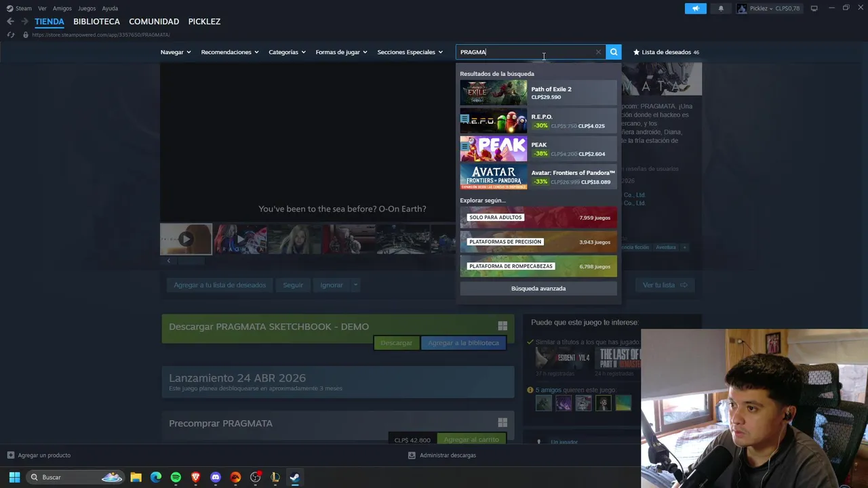This screenshot has height=488, width=868.
Task: Click the Ver tu lista button
Action: (x=665, y=285)
